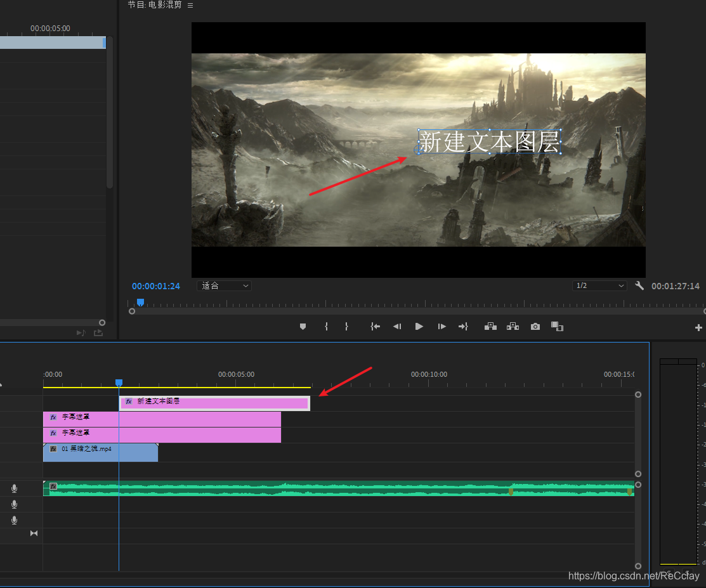Click the fx badge on the 01 黑暗之魂.mp4 clip
Viewport: 706px width, 588px height.
(53, 449)
